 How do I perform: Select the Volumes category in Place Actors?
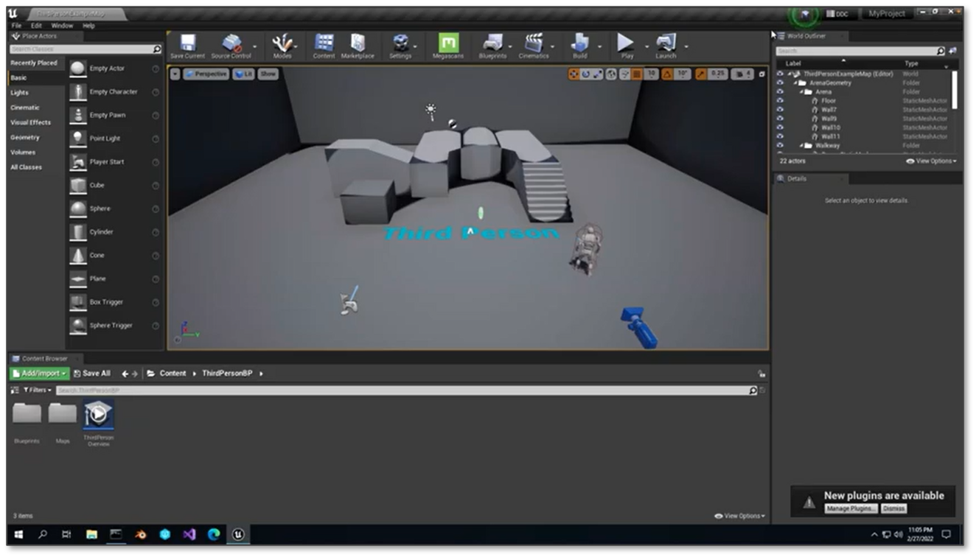(x=23, y=153)
